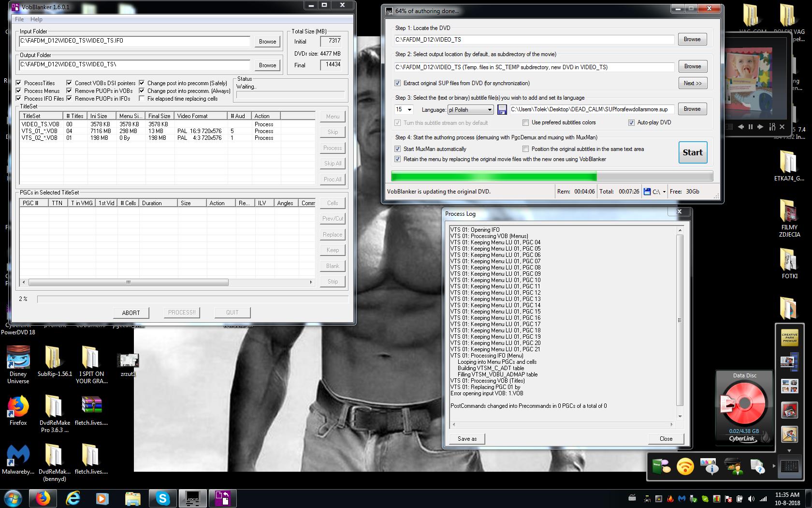
Task: Toggle the Auto-play DVD checkbox
Action: click(x=631, y=123)
